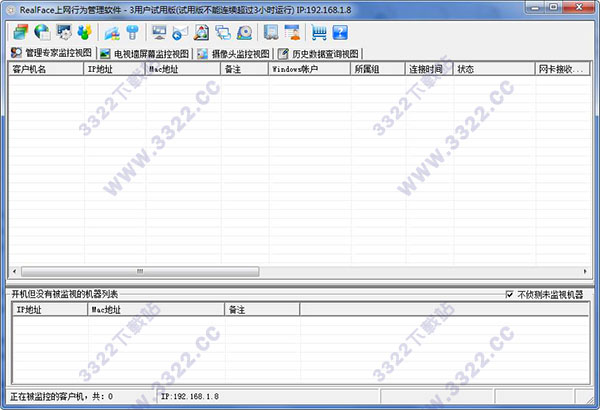This screenshot has height=410, width=600.
Task: Click the desktop monitor screen icon
Action: tap(159, 32)
